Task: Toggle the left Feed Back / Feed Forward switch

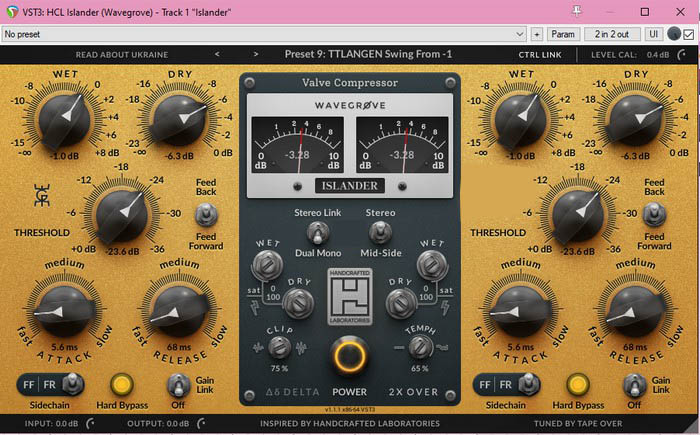Action: pyautogui.click(x=206, y=214)
